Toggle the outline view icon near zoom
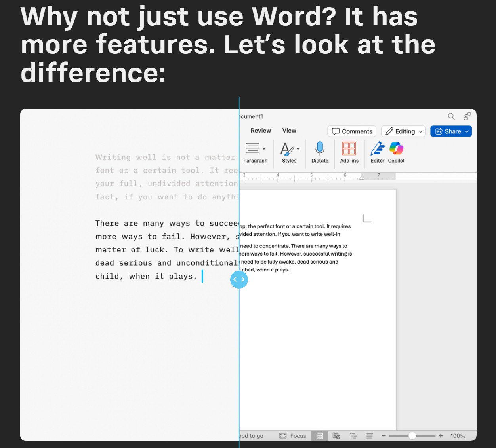The height and width of the screenshot is (448, 496). (353, 435)
